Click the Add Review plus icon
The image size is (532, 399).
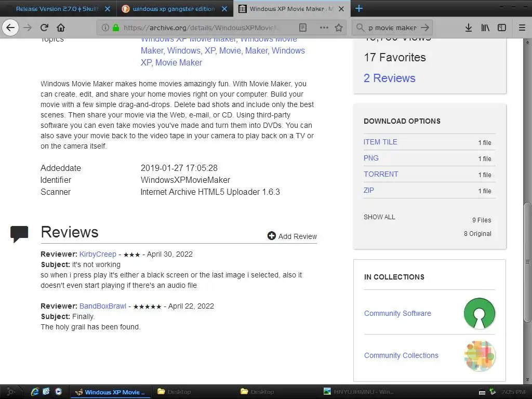point(271,236)
